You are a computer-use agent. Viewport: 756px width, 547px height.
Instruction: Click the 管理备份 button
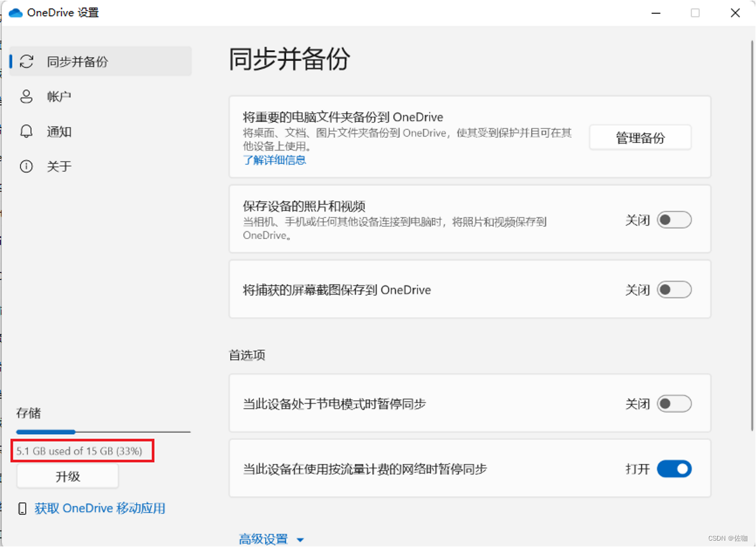[640, 138]
